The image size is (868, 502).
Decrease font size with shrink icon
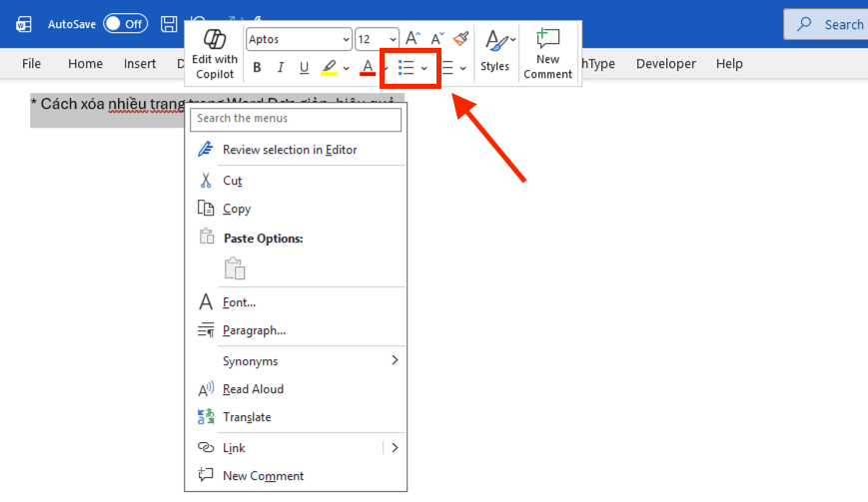point(437,39)
